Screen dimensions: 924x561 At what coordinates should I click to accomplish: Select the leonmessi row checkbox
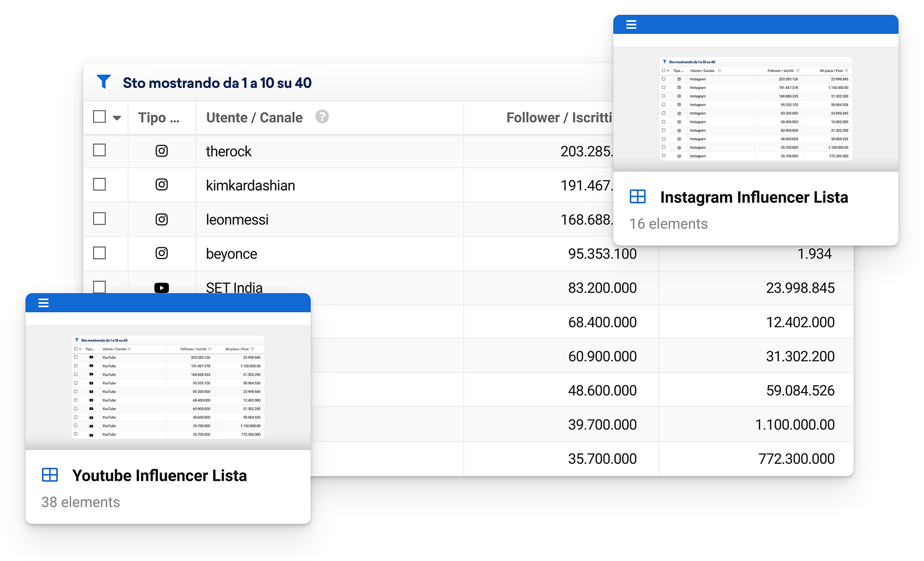pos(100,219)
